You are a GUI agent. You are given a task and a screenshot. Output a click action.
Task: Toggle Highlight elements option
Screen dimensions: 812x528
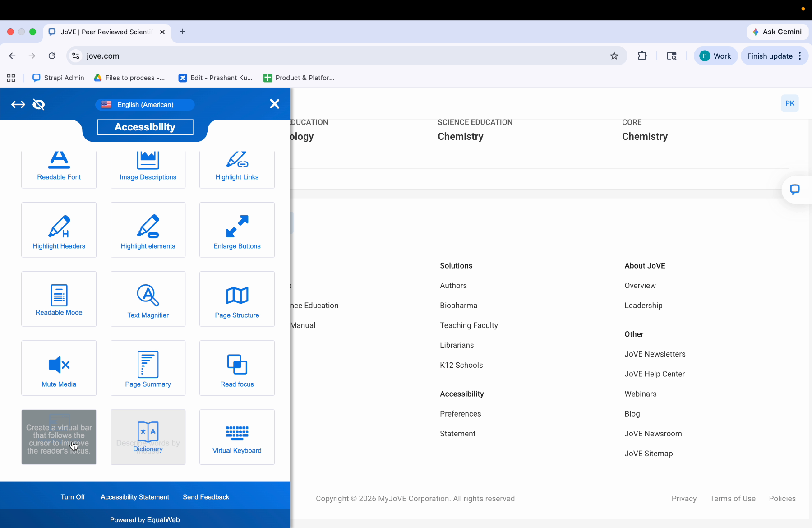148,230
